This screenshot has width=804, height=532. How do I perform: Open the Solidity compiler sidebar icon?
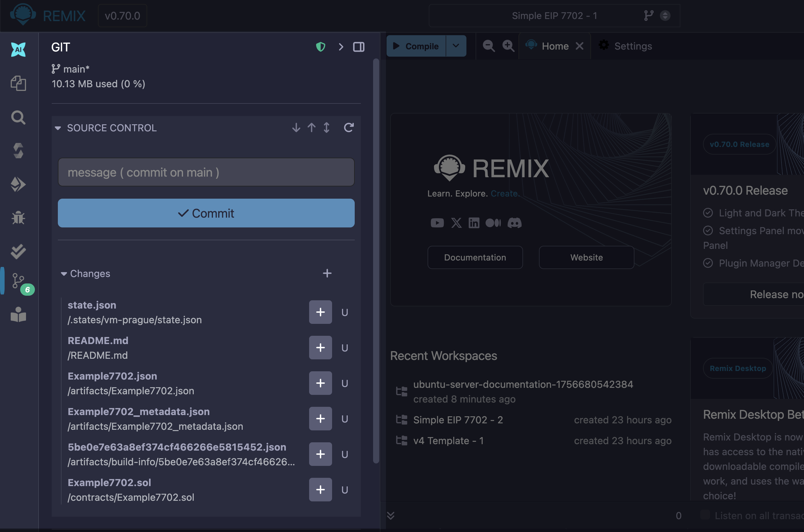18,151
